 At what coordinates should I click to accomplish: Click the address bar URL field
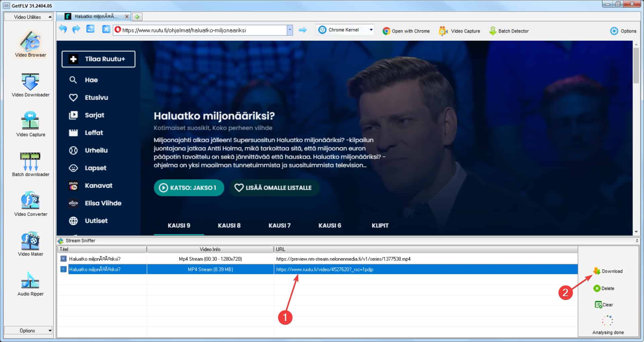pos(200,30)
